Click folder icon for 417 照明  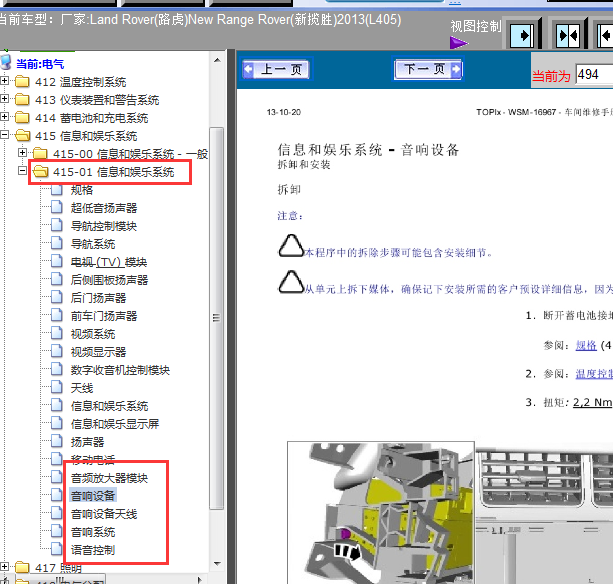22,567
